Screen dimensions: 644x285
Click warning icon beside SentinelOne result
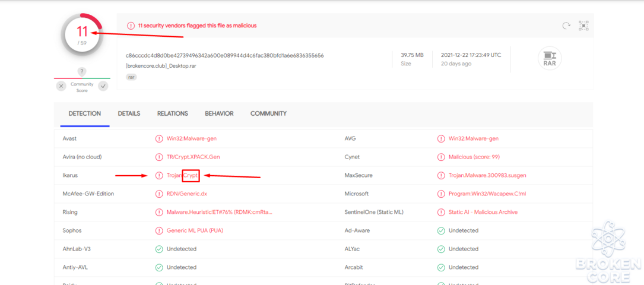(441, 213)
